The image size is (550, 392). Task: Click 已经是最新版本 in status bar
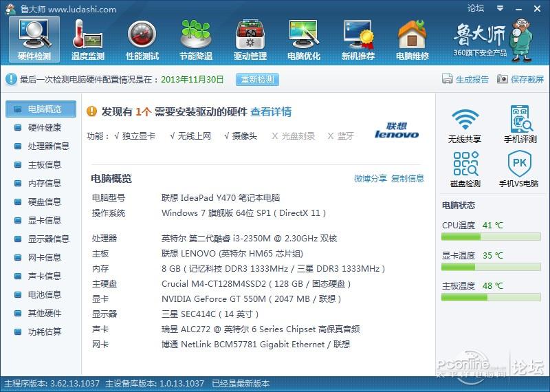click(x=241, y=384)
